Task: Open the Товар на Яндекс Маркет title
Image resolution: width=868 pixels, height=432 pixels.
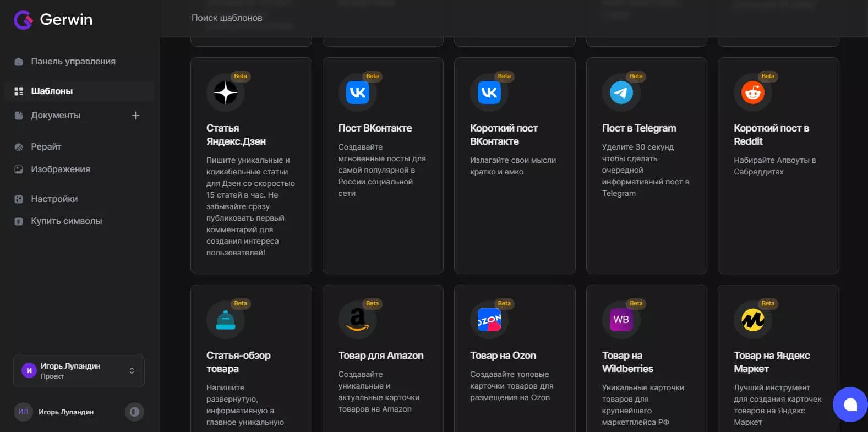Action: tap(772, 362)
